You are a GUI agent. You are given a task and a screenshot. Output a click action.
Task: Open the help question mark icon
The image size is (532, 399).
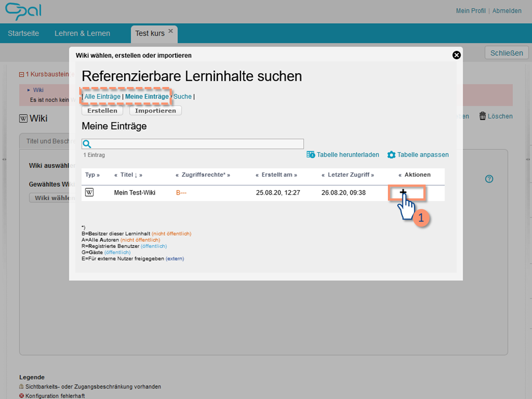click(489, 179)
